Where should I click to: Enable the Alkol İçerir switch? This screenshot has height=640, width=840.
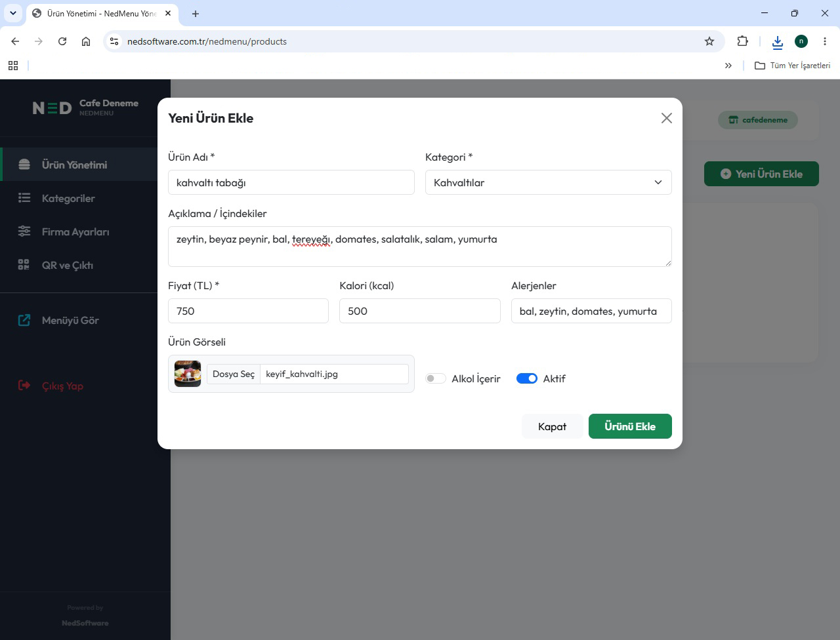(436, 378)
